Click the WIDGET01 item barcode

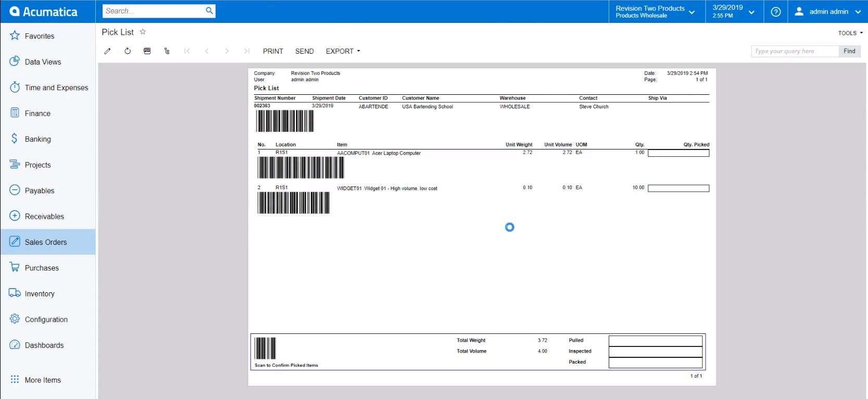293,203
